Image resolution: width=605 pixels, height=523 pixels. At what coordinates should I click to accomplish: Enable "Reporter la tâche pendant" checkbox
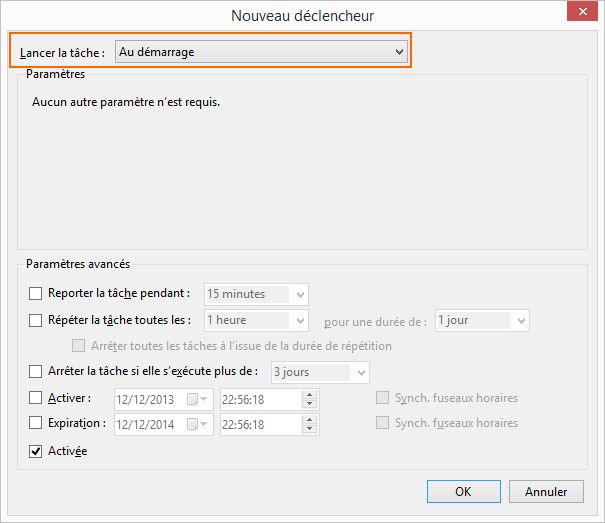click(x=35, y=293)
